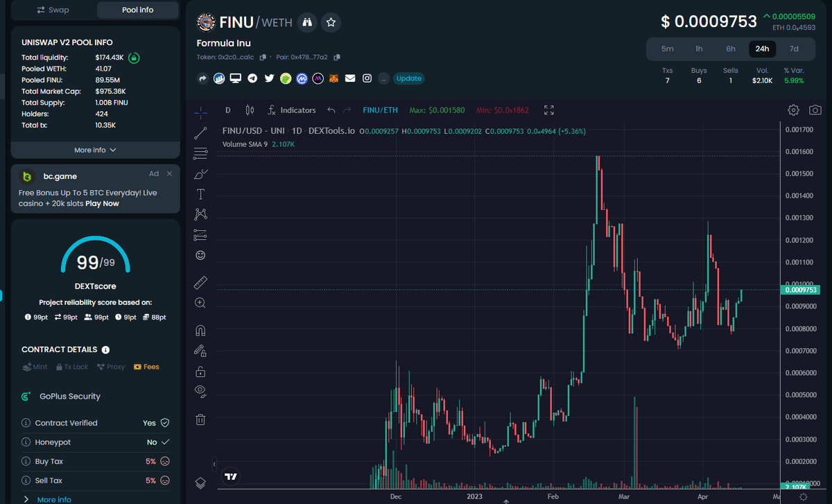The height and width of the screenshot is (504, 832).
Task: Open the chart patterns tool
Action: [x=200, y=214]
